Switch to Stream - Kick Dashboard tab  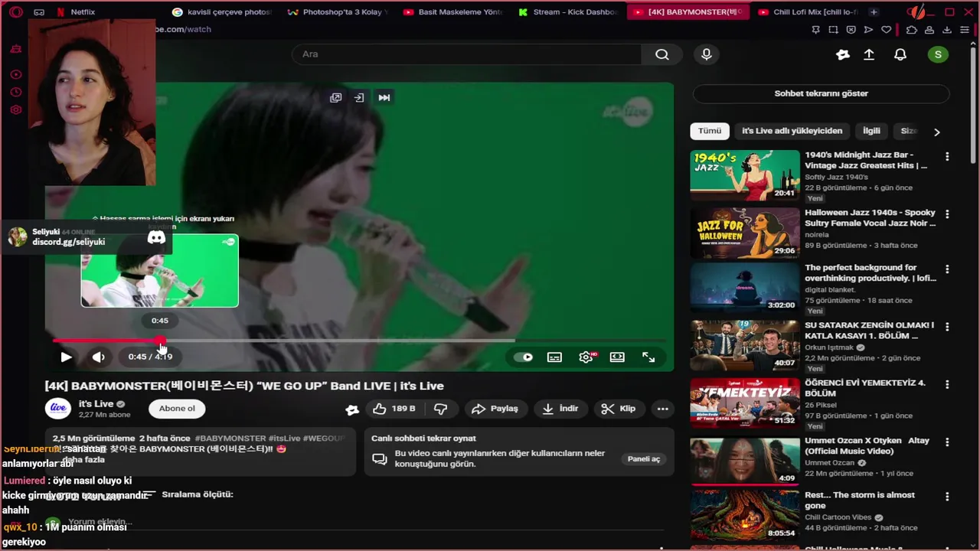(570, 12)
